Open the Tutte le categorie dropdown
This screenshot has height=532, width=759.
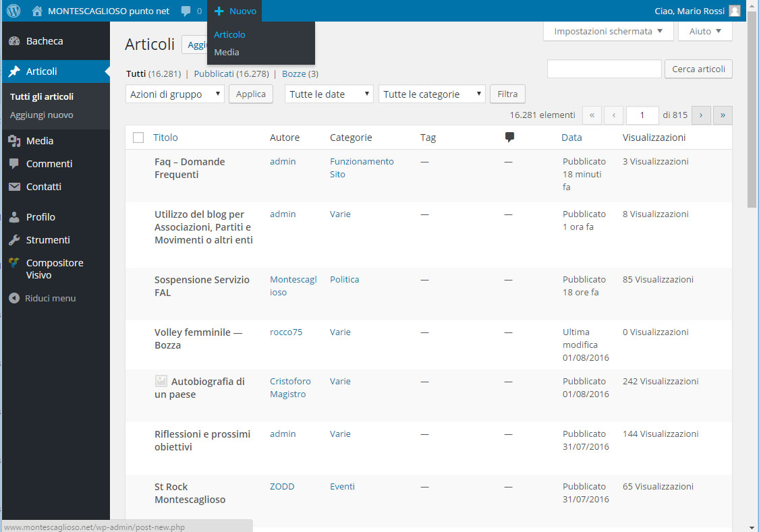click(x=432, y=94)
